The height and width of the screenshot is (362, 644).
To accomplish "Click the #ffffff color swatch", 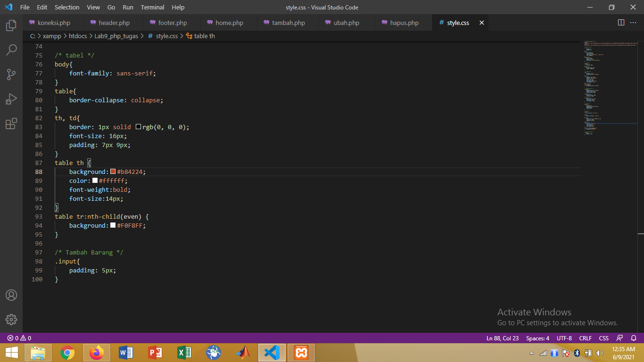I will (x=95, y=181).
